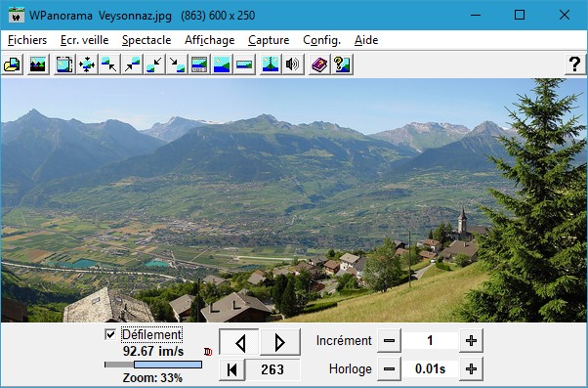This screenshot has height=388, width=588.
Task: Open the Aide menu
Action: (366, 40)
